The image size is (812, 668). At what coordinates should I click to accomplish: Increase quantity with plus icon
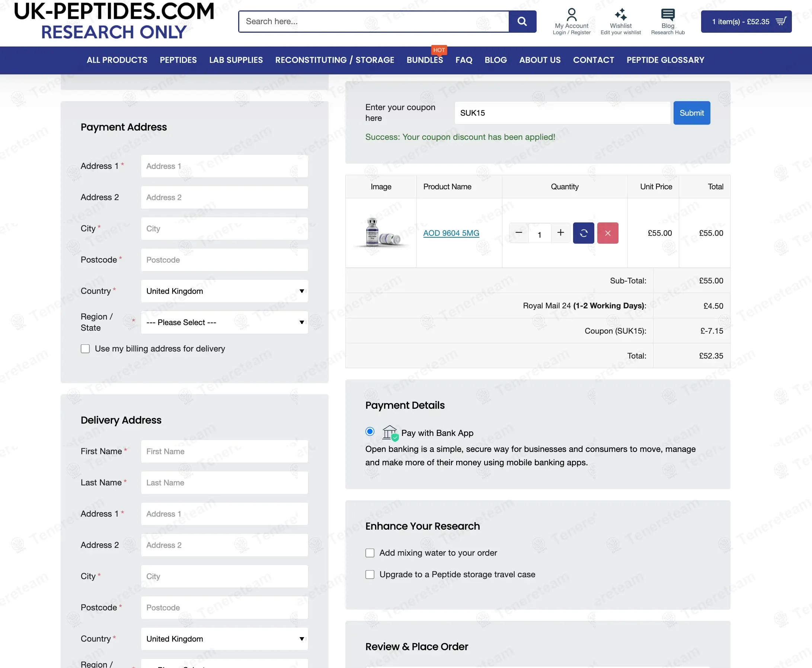560,232
